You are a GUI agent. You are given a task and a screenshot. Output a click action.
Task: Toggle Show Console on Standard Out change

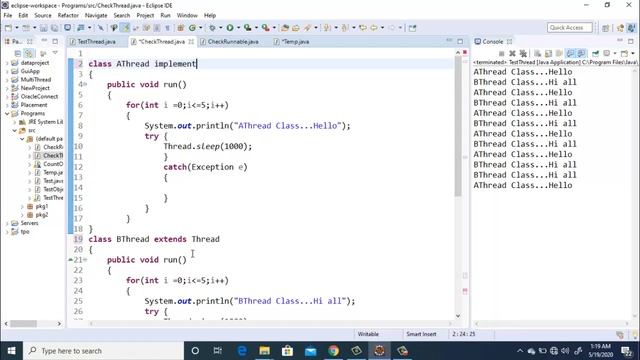(x=570, y=53)
